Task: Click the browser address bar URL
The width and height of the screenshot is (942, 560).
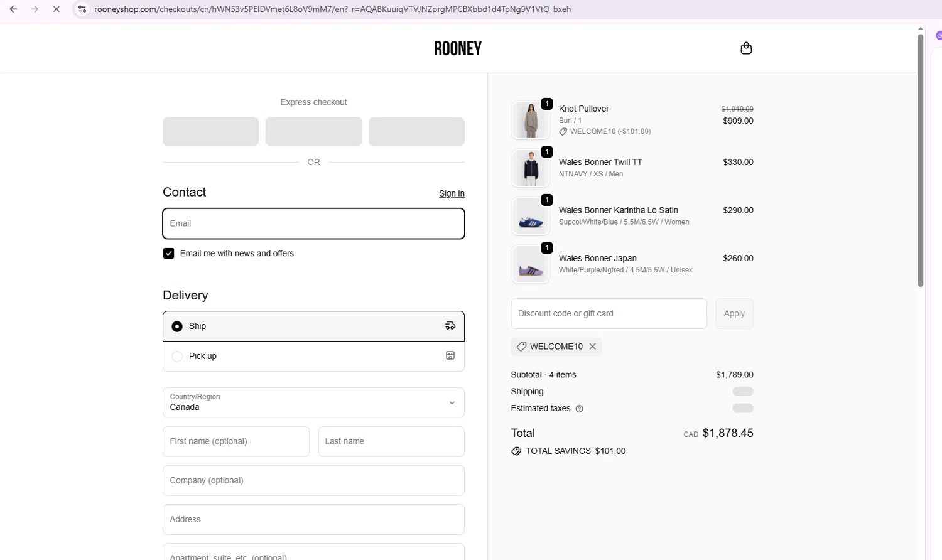Action: tap(332, 9)
